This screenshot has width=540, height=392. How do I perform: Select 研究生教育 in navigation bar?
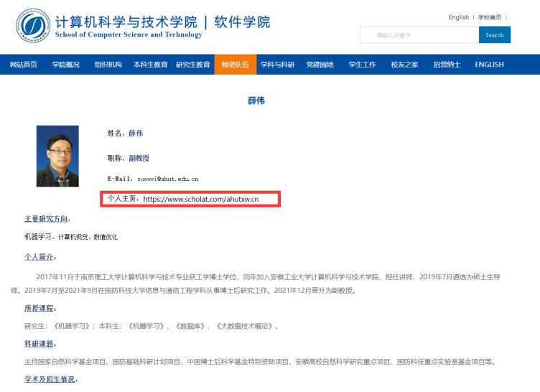192,65
